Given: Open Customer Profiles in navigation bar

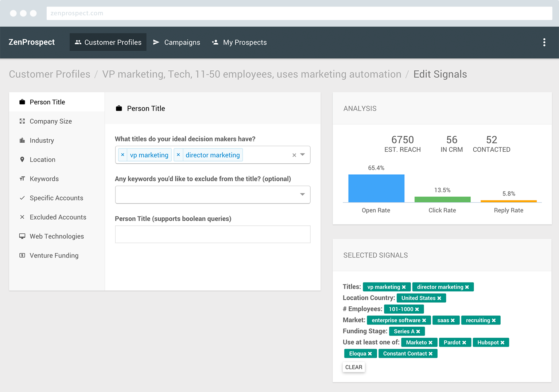Looking at the screenshot, I should 108,42.
